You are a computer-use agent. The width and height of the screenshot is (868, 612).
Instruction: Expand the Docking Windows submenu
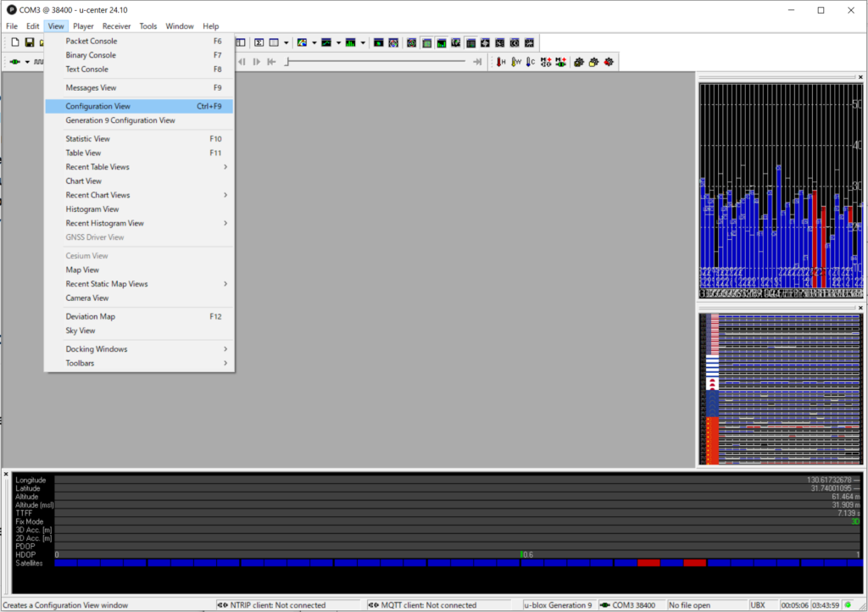[x=140, y=349]
